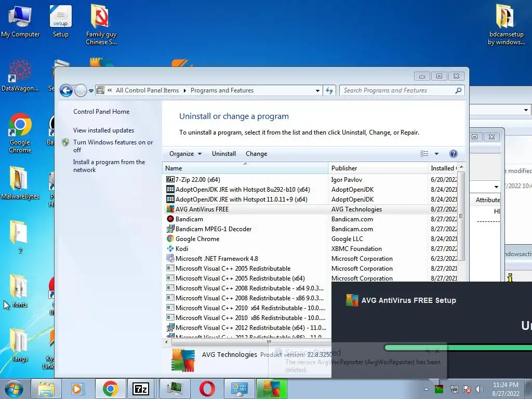Sort the list by the Installed On column header

[x=443, y=168]
